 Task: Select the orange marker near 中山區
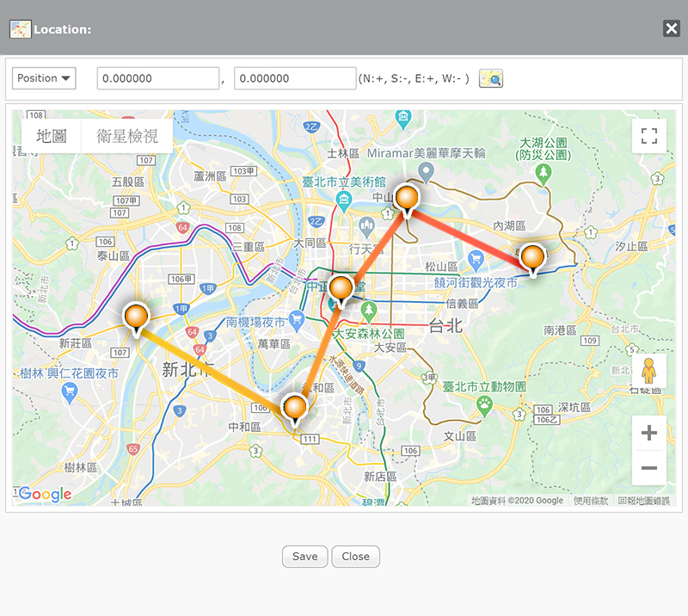(407, 200)
